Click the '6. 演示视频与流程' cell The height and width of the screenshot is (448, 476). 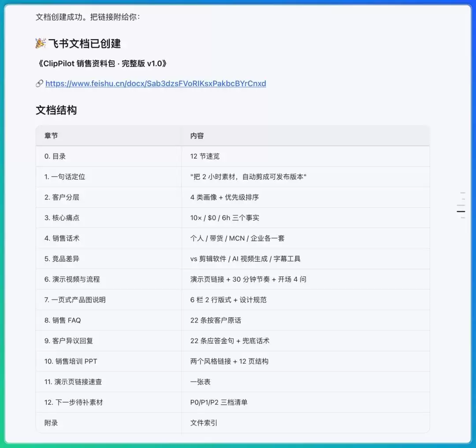pyautogui.click(x=109, y=279)
